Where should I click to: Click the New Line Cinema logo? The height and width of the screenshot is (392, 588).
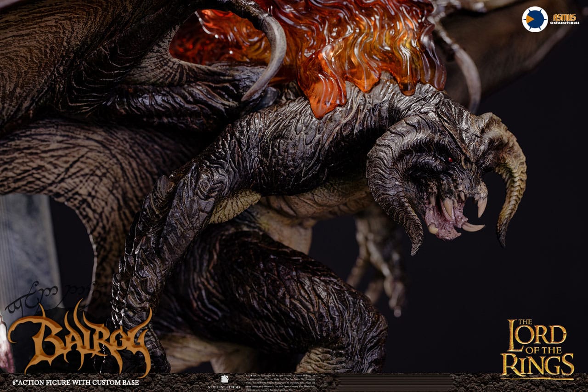[225, 382]
